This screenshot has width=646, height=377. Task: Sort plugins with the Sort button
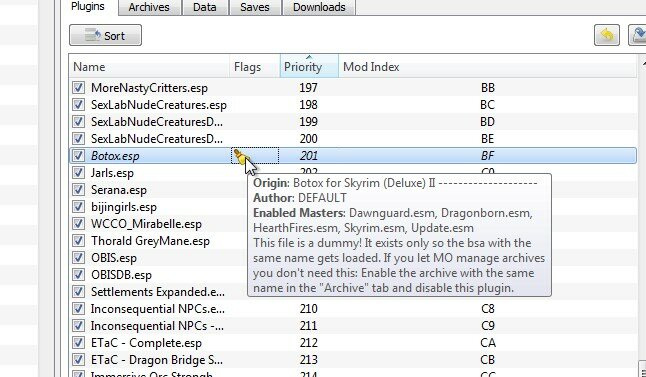(105, 35)
